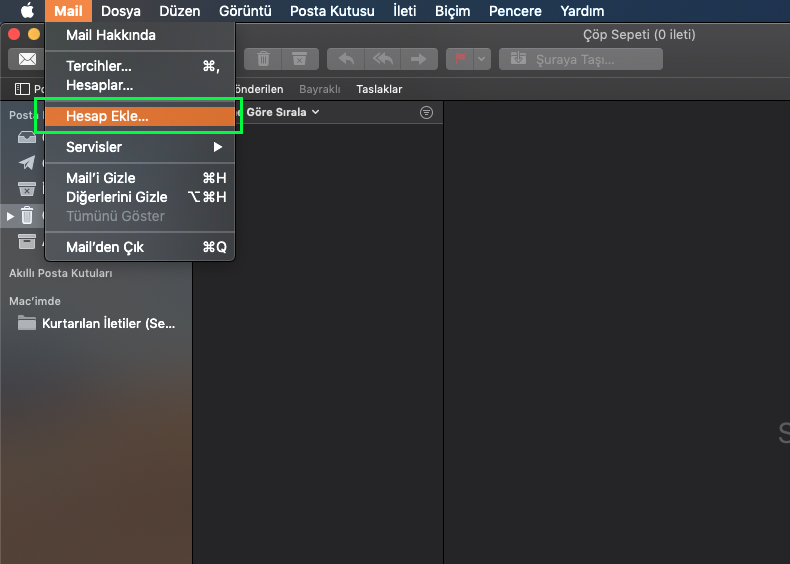
Task: Open the Düzen menu
Action: pos(179,11)
